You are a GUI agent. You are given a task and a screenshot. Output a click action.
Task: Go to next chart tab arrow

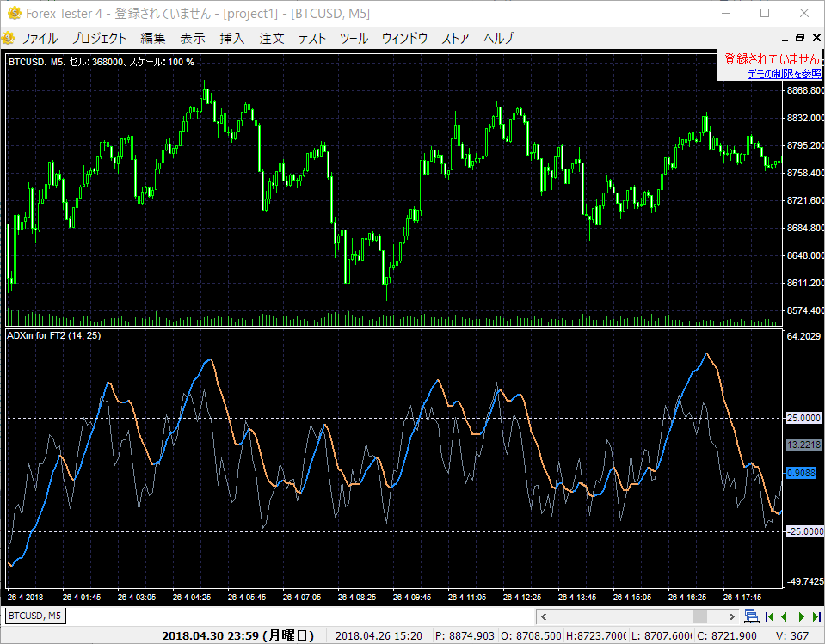point(801,616)
